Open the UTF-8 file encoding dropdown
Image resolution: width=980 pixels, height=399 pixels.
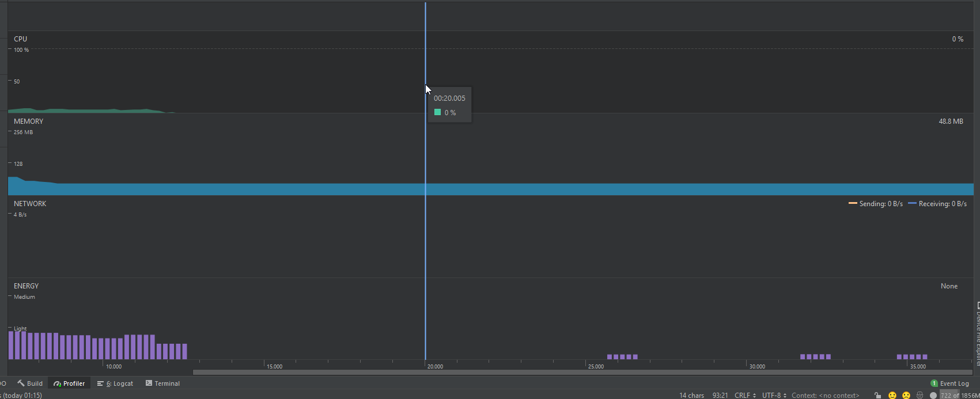[774, 396]
